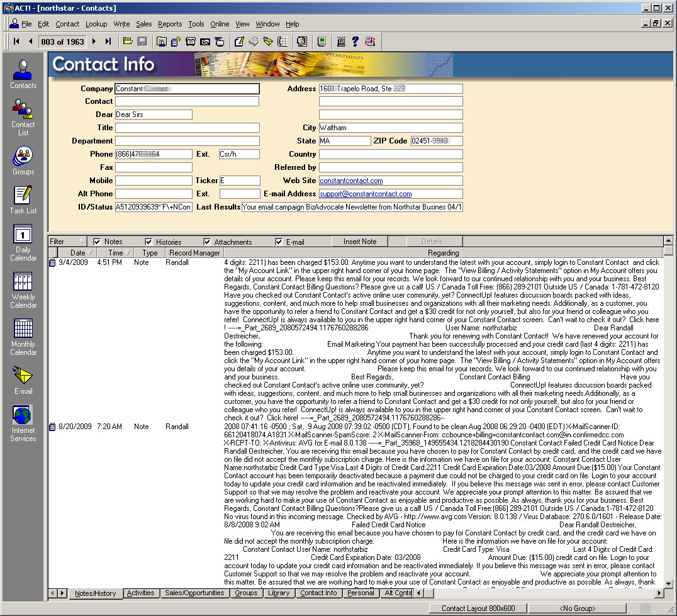Uncheck the Attachments filter checkbox
The width and height of the screenshot is (677, 616).
[207, 242]
